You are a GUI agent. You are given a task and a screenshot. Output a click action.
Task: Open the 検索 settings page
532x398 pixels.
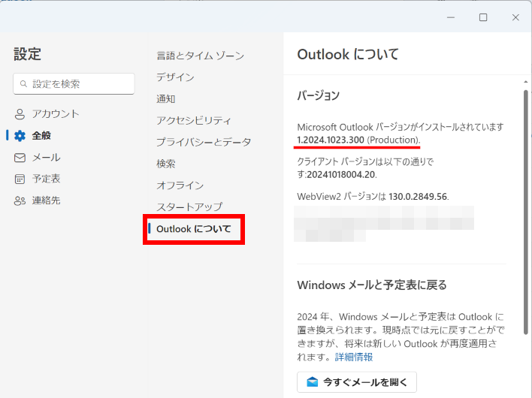point(165,164)
